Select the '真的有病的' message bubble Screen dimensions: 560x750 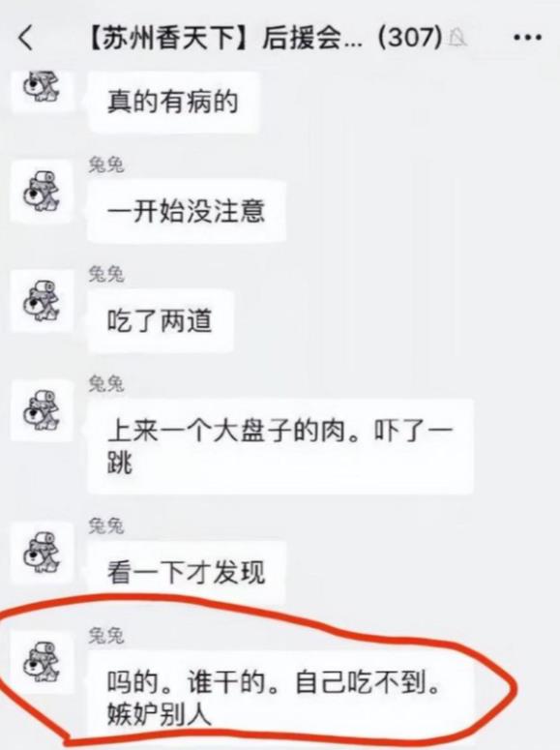[x=173, y=102]
